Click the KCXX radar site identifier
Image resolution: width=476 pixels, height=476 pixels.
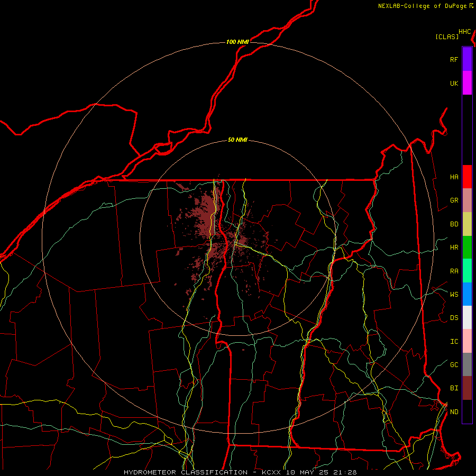271,472
